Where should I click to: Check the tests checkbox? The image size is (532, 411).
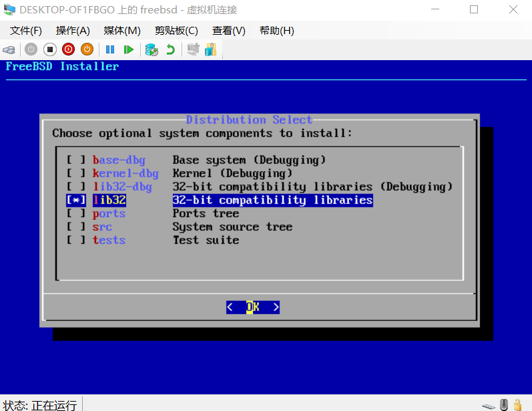(x=76, y=240)
